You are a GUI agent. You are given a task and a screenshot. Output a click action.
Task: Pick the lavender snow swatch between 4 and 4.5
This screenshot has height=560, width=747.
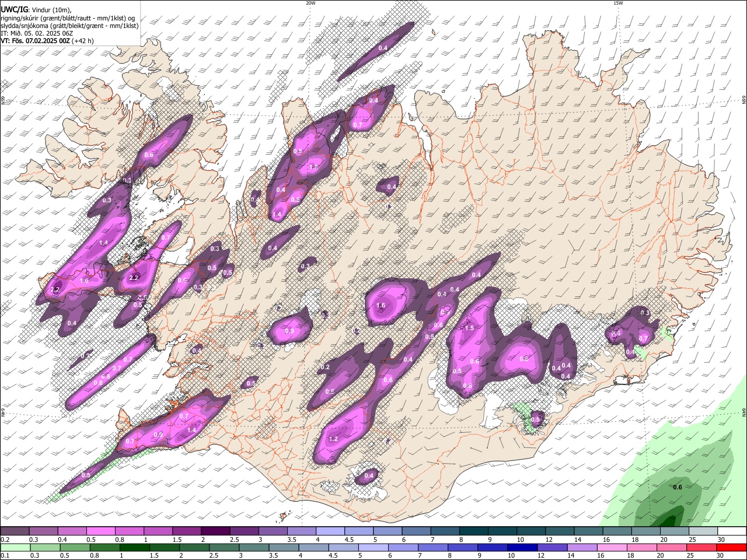tap(330, 531)
